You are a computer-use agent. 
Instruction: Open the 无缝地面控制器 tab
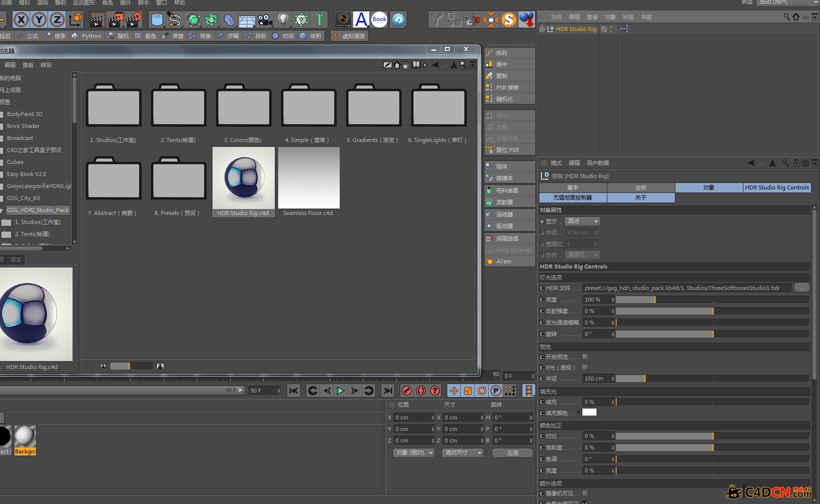pos(573,197)
